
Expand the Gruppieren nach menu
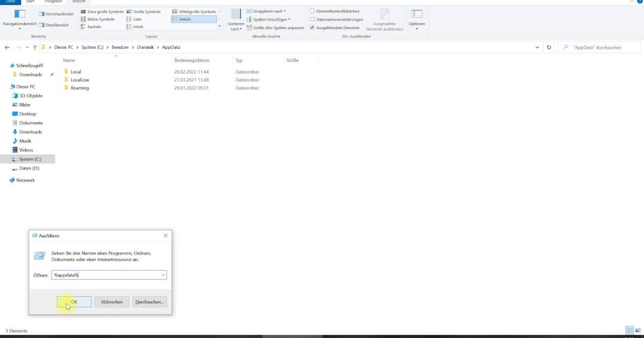click(266, 10)
